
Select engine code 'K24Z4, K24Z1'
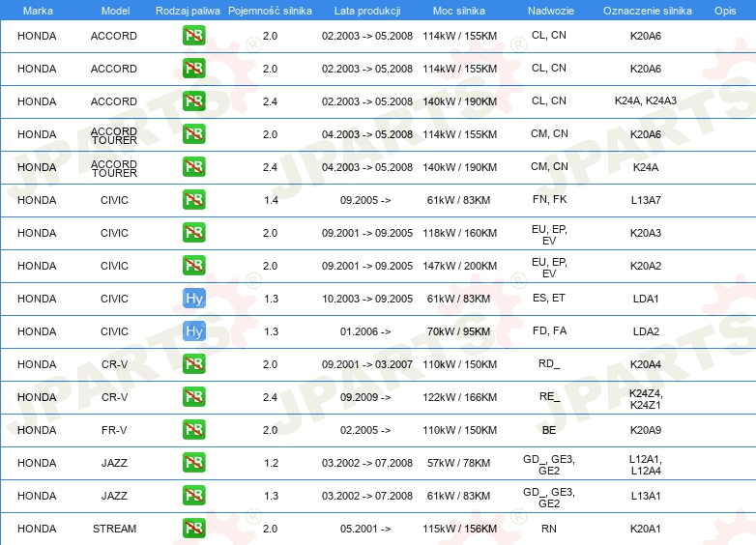coord(646,399)
